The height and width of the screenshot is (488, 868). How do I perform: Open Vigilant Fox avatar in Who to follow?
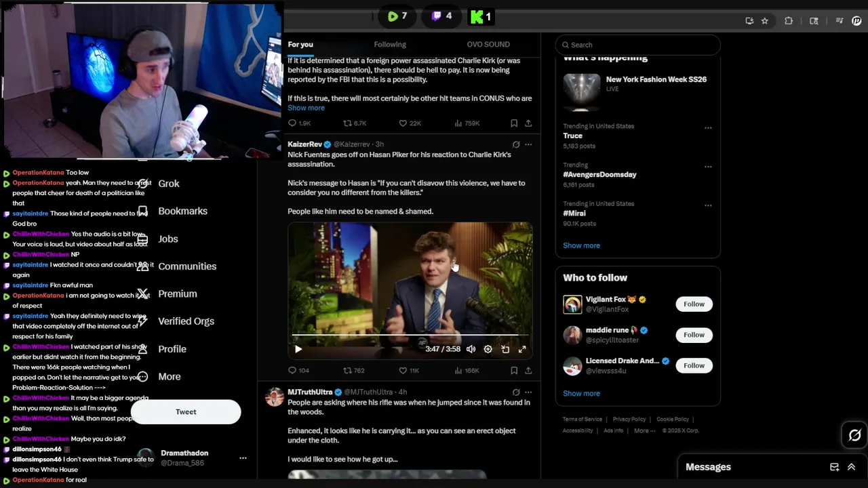pos(572,304)
